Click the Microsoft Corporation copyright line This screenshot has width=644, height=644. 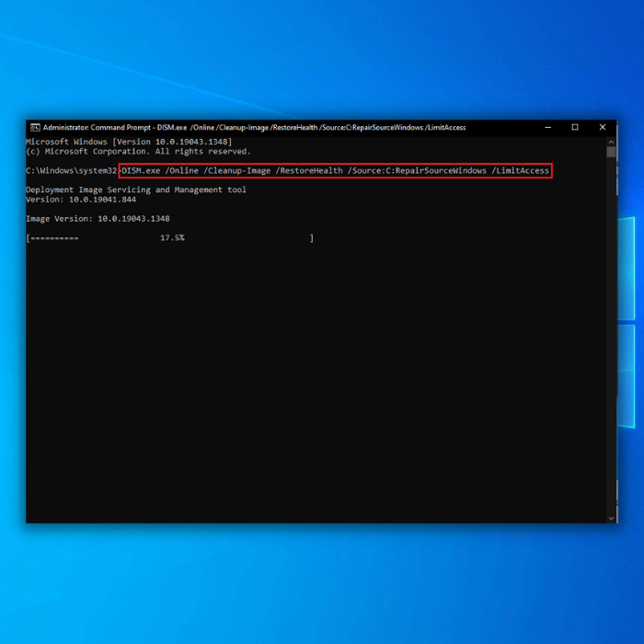(x=137, y=152)
